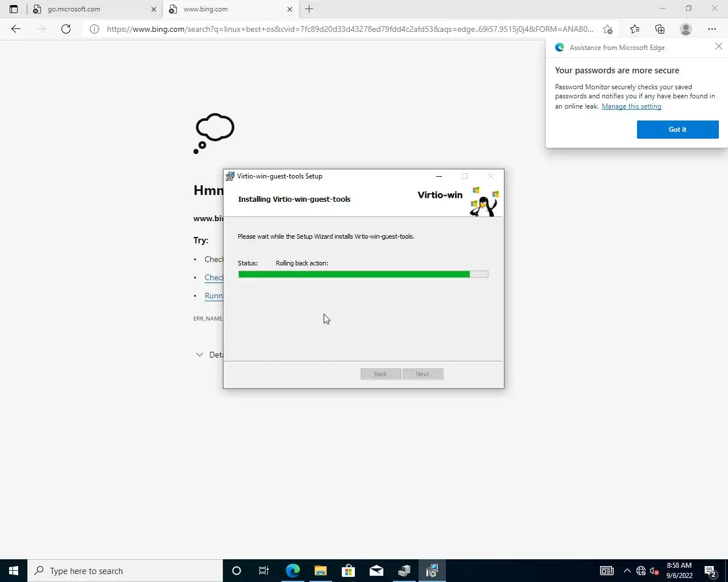Viewport: 728px width, 582px height.
Task: Click the Virtio-win-guest-tools Setup title bar icon
Action: [x=230, y=176]
